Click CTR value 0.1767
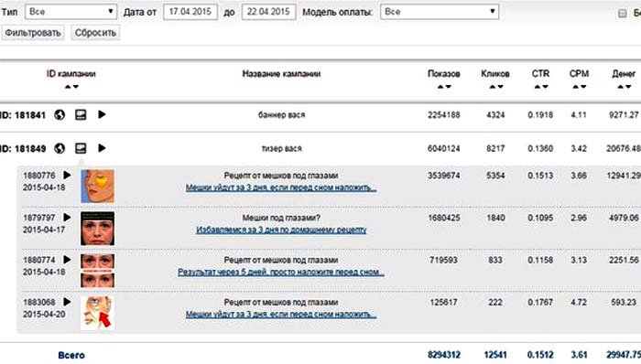This screenshot has height=364, width=641. click(x=540, y=303)
